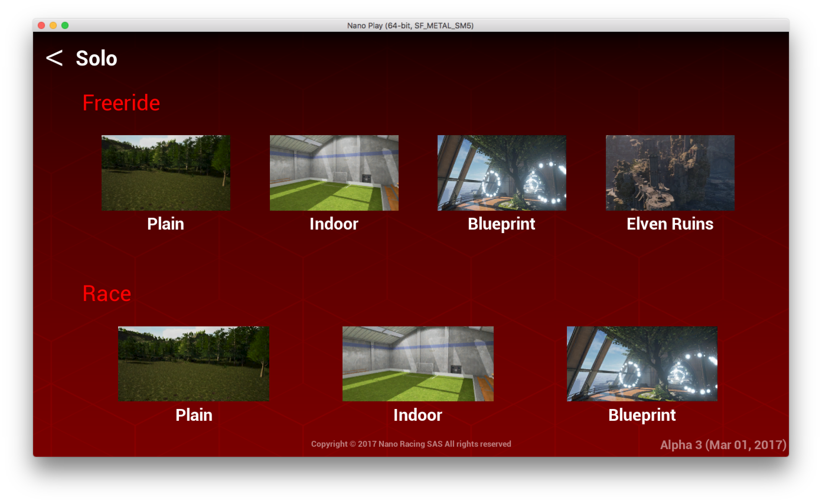Click the Freeride section heading
The width and height of the screenshot is (822, 504).
pos(121,103)
